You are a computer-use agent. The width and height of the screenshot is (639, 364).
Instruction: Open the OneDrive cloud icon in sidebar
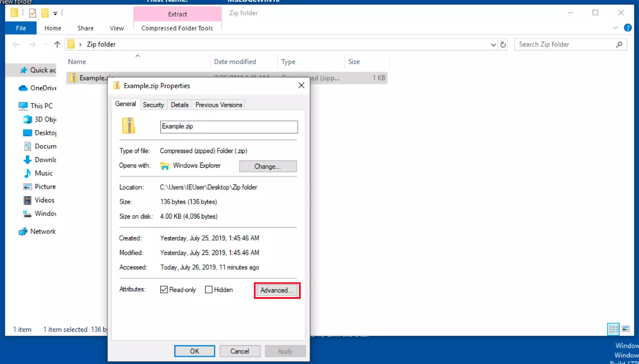[23, 88]
